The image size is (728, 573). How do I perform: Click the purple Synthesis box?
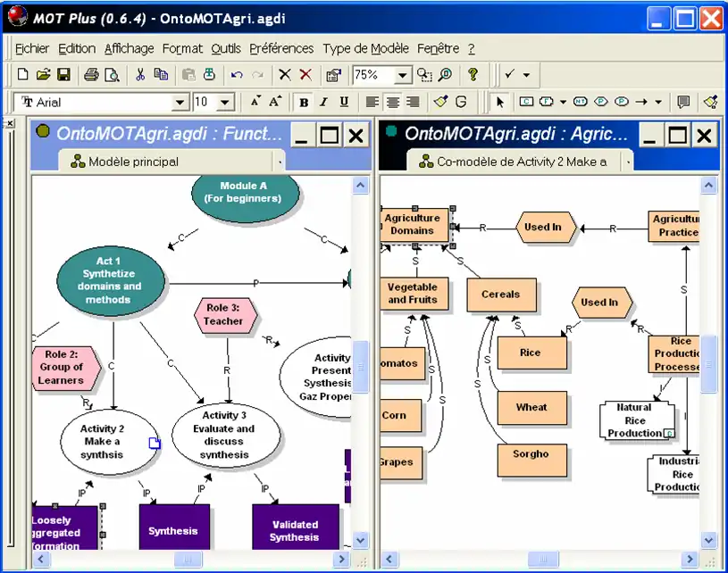[174, 530]
